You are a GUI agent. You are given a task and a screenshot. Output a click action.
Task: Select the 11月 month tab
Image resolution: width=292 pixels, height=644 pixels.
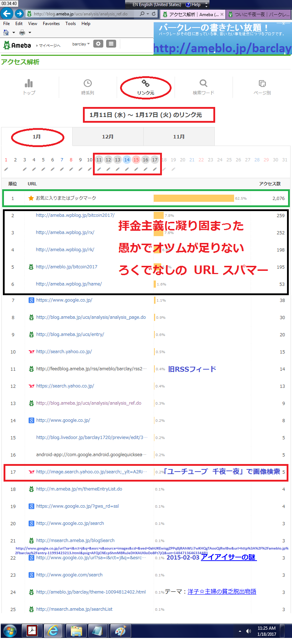[x=179, y=137]
